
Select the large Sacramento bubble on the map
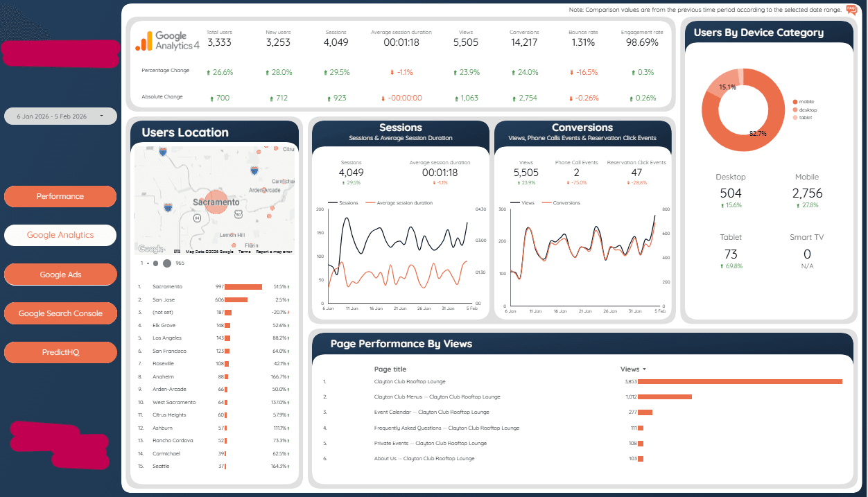pyautogui.click(x=216, y=202)
